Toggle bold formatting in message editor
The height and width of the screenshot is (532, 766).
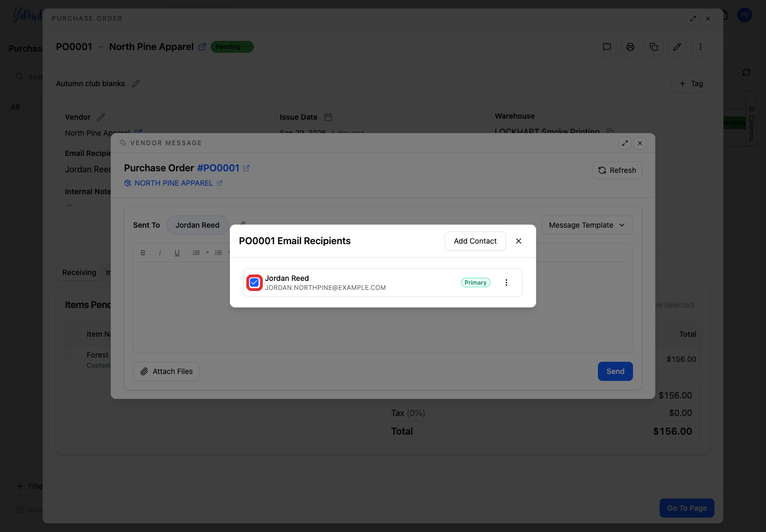[143, 253]
